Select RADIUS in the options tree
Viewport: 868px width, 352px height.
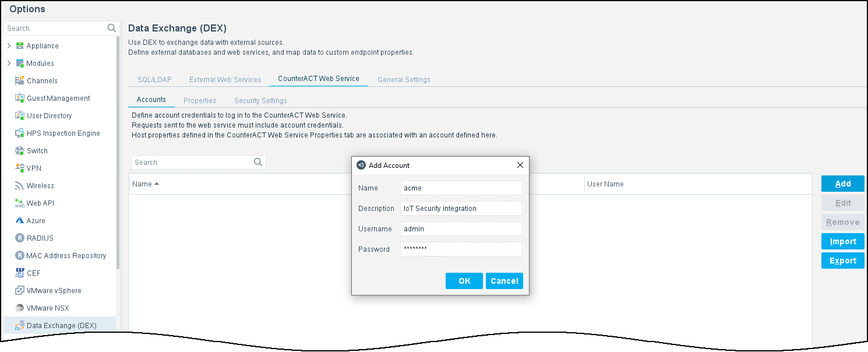(x=40, y=238)
